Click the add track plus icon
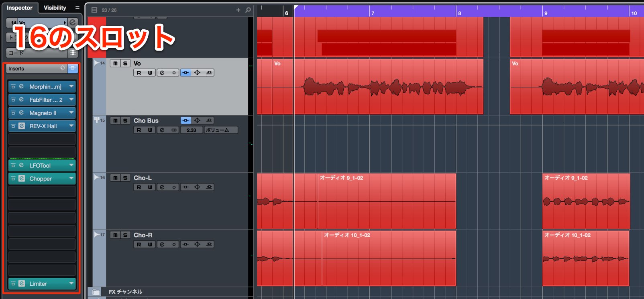 click(238, 10)
